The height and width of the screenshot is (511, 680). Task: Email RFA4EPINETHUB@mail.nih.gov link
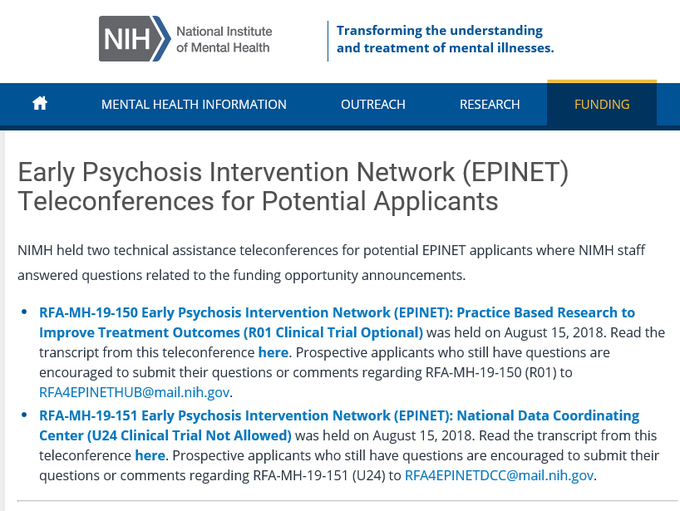[x=134, y=393]
